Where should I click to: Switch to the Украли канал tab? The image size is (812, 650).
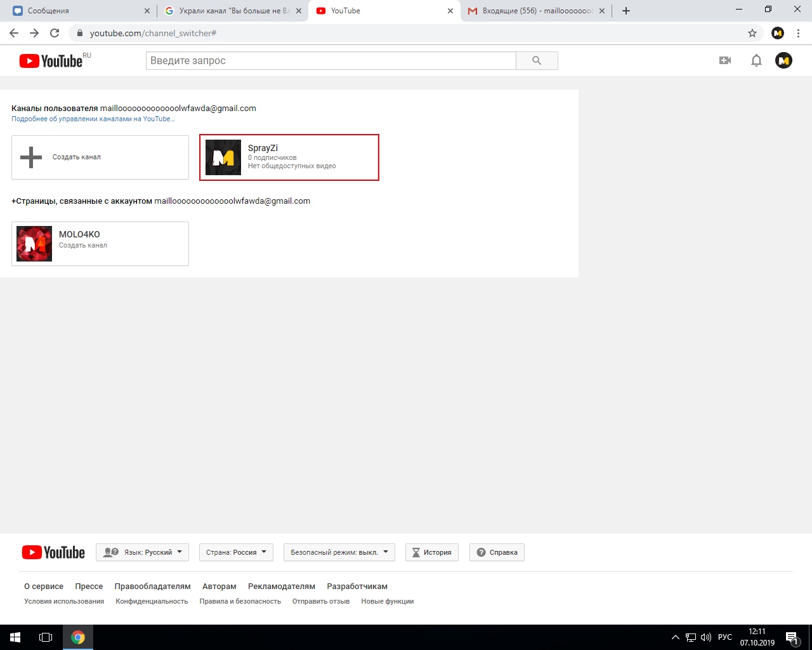pyautogui.click(x=232, y=11)
